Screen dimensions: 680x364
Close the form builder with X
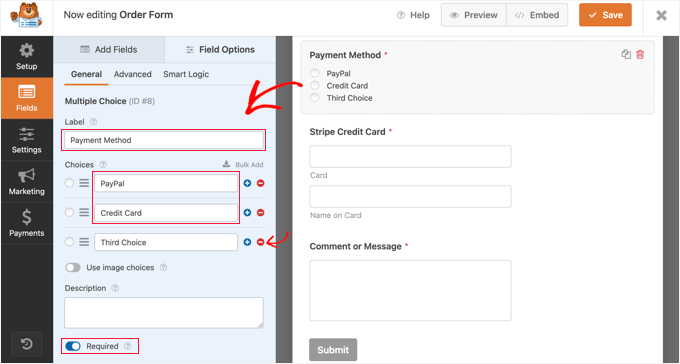click(661, 16)
